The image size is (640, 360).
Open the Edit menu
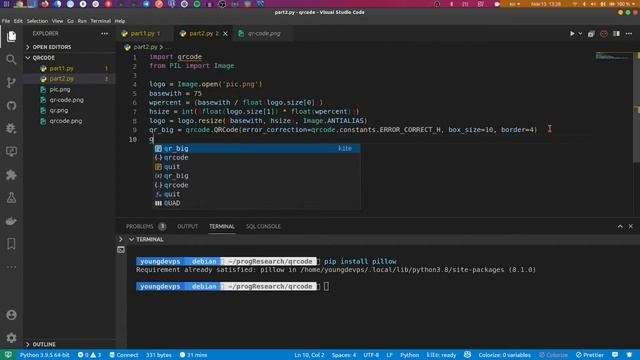(x=18, y=21)
